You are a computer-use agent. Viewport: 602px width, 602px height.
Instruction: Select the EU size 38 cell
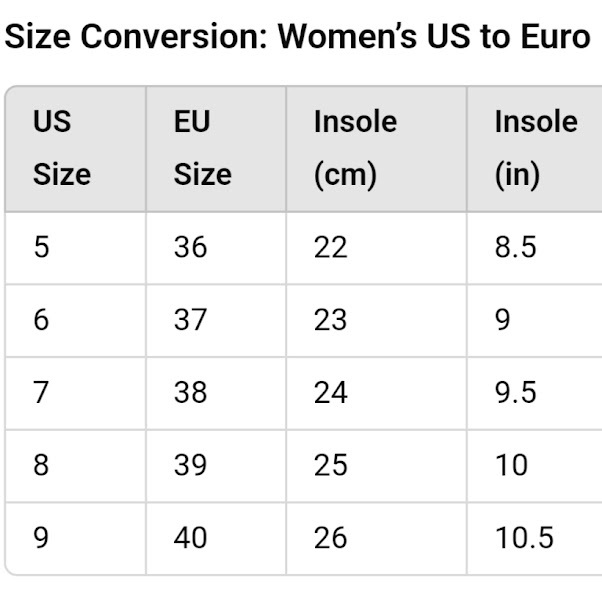click(190, 393)
